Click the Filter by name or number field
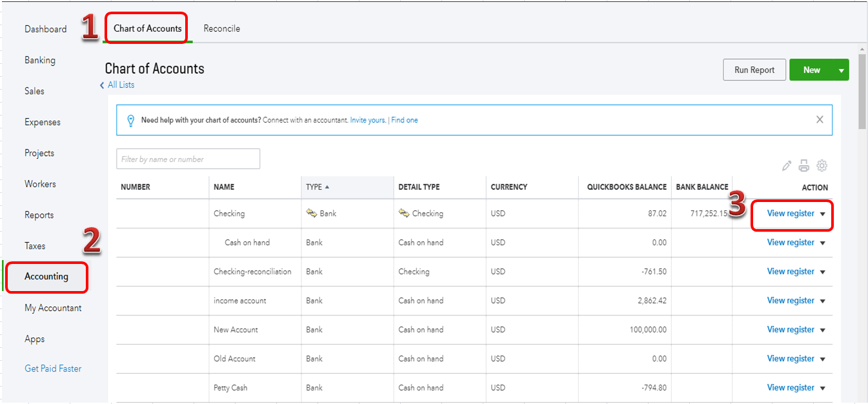This screenshot has width=868, height=404. [188, 159]
